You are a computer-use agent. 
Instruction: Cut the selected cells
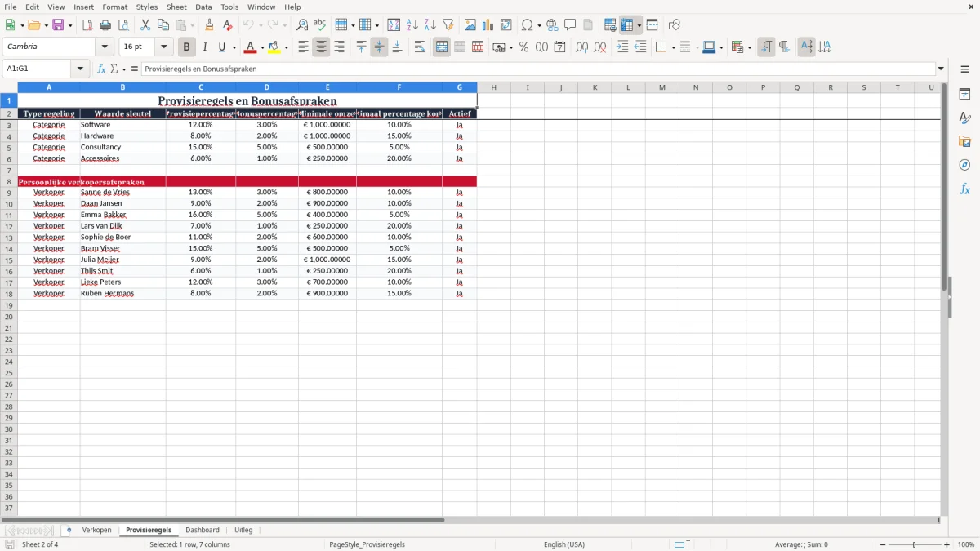click(x=145, y=25)
